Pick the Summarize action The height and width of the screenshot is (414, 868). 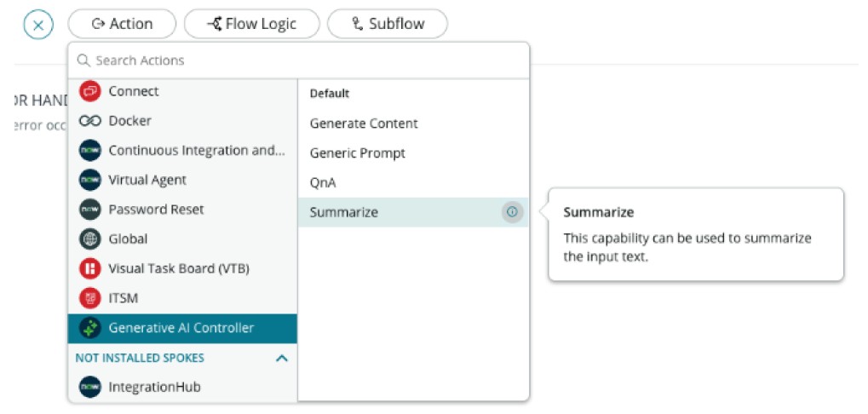(344, 212)
